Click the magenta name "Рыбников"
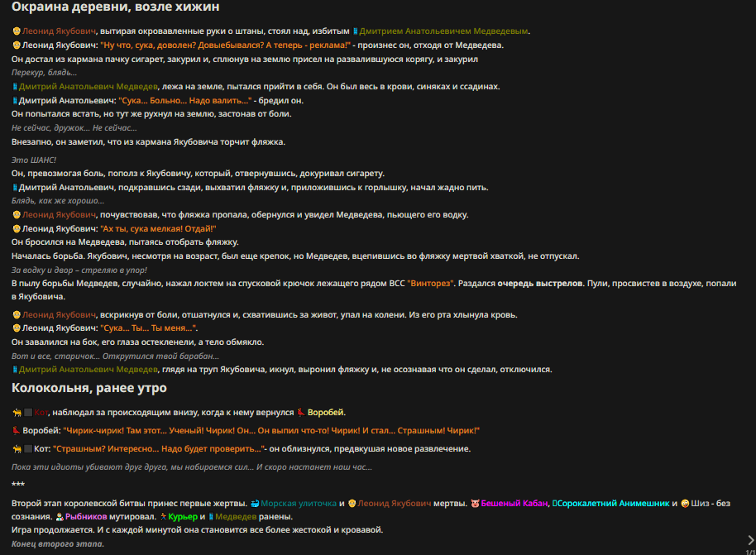The width and height of the screenshot is (756, 555). 86,516
